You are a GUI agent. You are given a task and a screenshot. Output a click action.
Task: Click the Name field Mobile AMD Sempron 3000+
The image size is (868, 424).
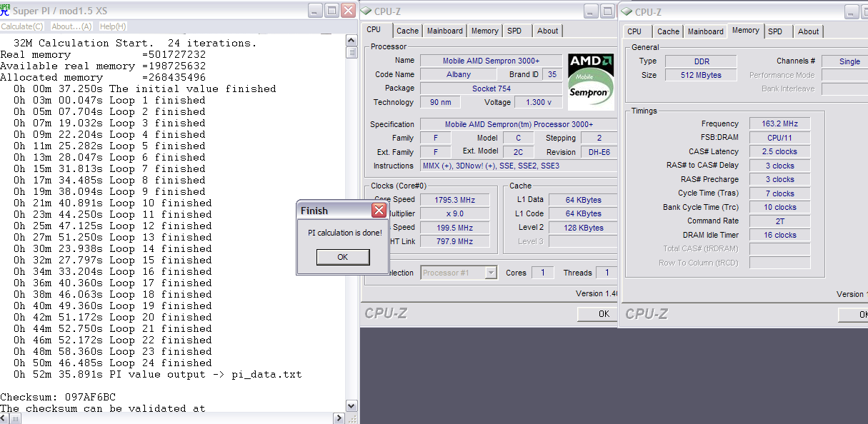[492, 61]
